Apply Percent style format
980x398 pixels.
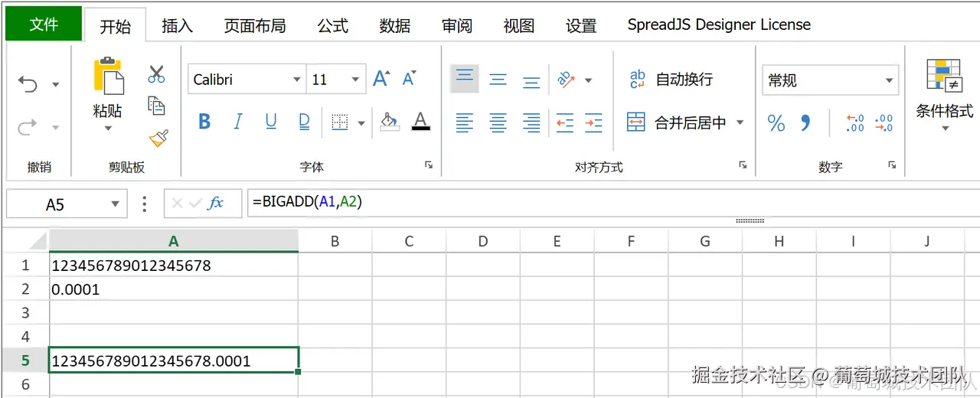[x=776, y=122]
